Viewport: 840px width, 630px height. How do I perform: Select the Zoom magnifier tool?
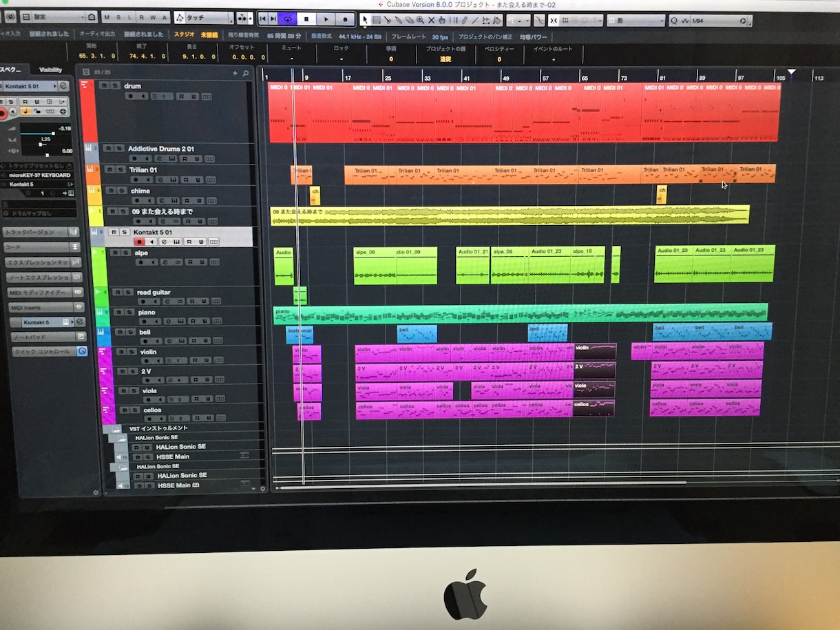[x=420, y=20]
